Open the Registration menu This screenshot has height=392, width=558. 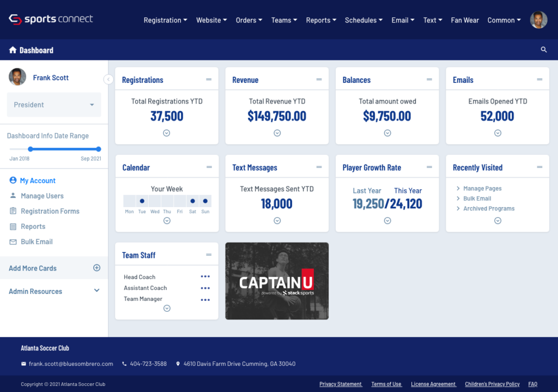pyautogui.click(x=165, y=20)
